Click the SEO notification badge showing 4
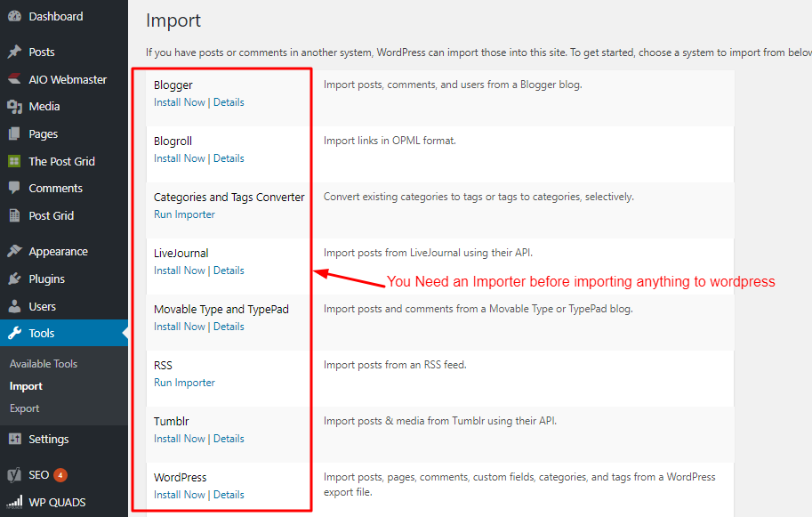Image resolution: width=812 pixels, height=517 pixels. (x=60, y=474)
